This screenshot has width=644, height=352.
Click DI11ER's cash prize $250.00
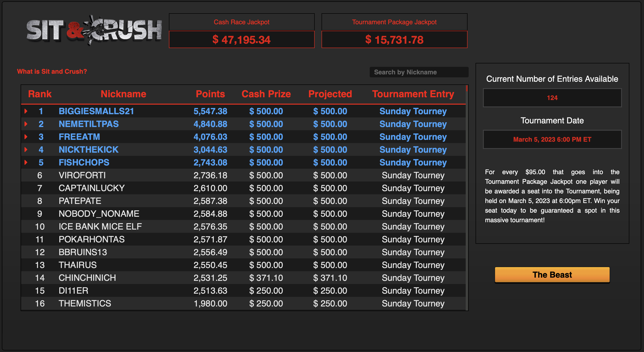[x=266, y=291]
